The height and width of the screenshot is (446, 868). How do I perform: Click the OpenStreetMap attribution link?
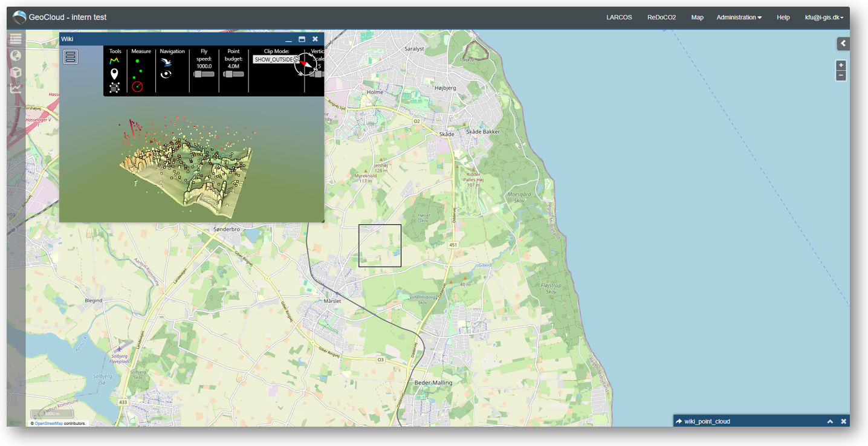click(x=48, y=424)
